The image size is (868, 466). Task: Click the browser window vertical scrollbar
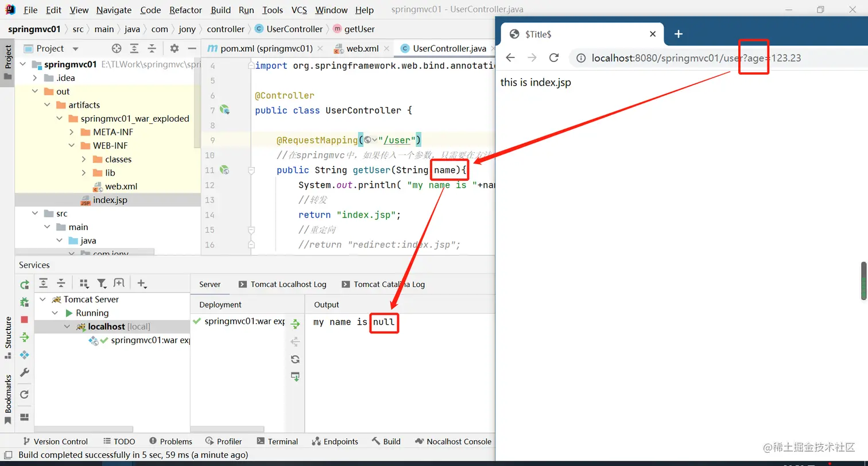(x=863, y=281)
